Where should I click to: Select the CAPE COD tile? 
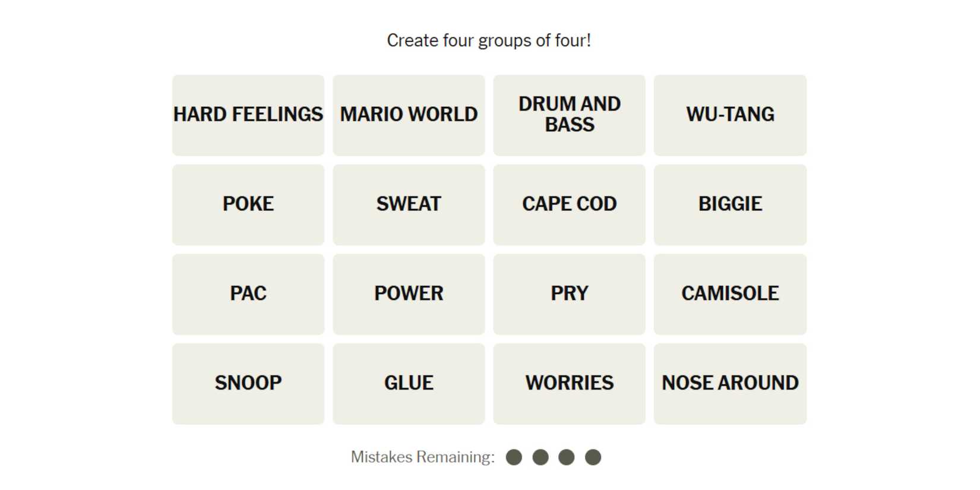pyautogui.click(x=569, y=204)
